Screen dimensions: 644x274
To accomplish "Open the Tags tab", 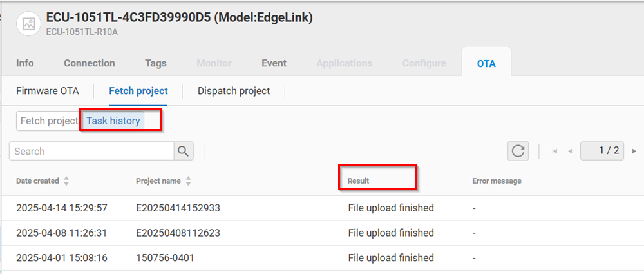I will (x=156, y=63).
